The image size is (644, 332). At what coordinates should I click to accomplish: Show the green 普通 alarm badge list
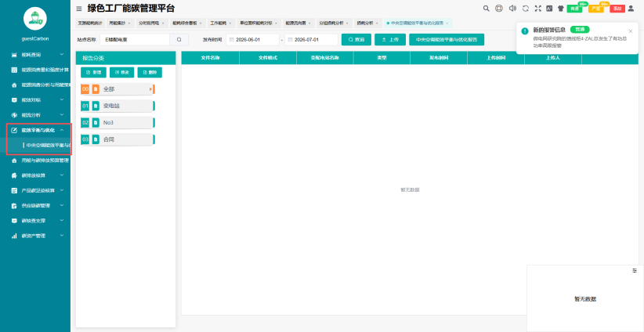click(x=574, y=9)
